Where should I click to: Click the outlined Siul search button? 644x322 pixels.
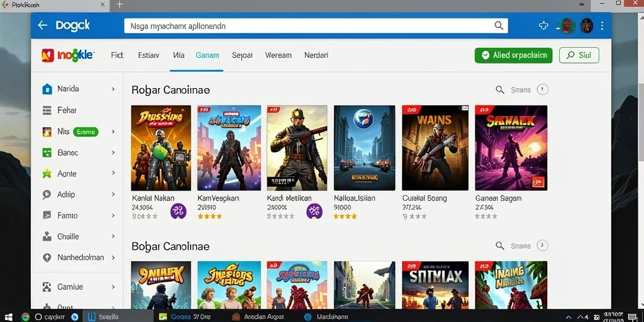tap(579, 55)
